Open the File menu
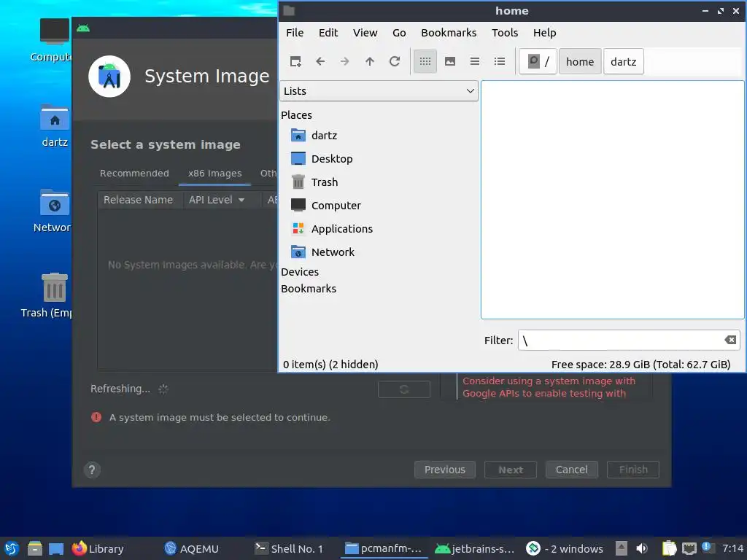 click(x=295, y=33)
